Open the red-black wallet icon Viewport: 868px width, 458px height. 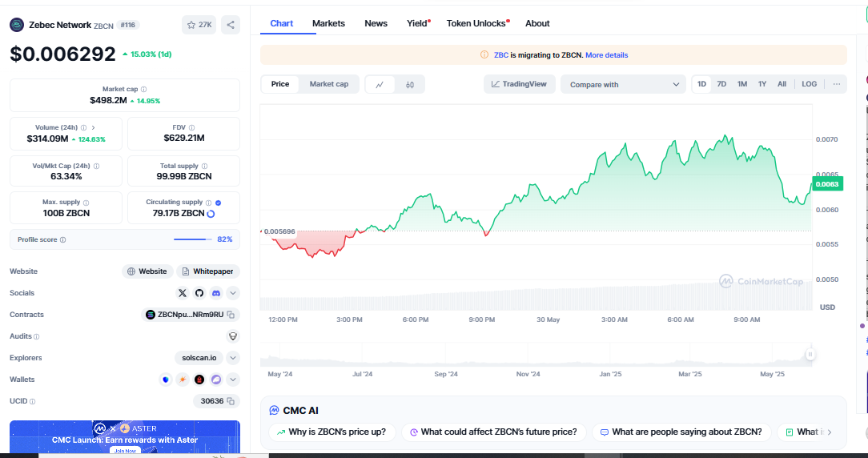[x=199, y=380]
